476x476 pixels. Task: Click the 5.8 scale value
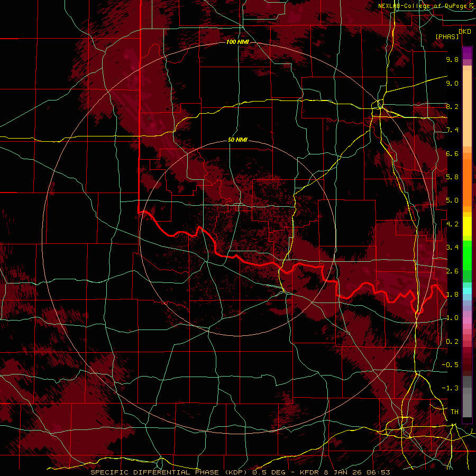(452, 177)
